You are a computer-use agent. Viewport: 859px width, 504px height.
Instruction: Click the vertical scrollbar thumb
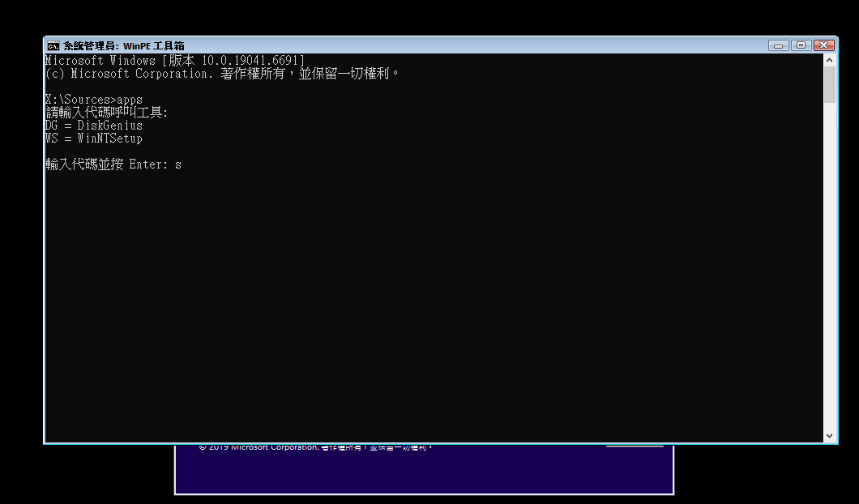[x=829, y=85]
